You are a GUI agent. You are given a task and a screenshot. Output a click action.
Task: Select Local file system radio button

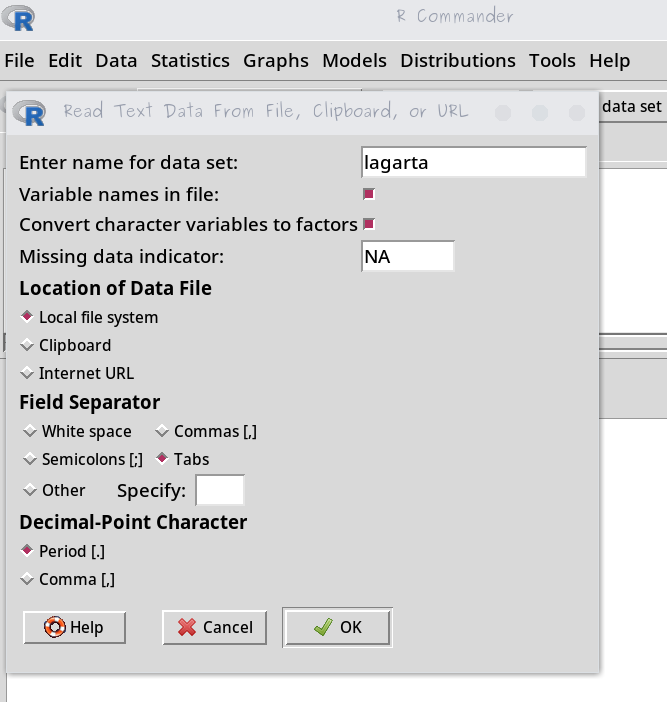pos(28,317)
